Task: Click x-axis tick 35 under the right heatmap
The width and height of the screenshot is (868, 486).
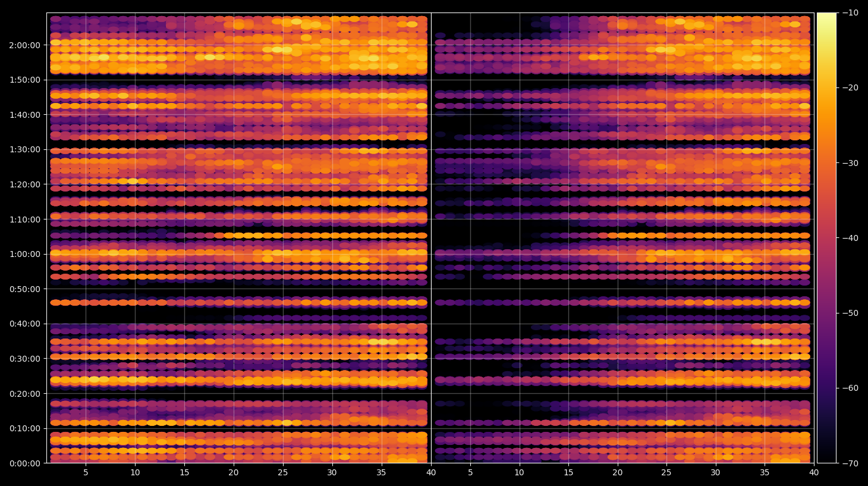Action: click(765, 473)
